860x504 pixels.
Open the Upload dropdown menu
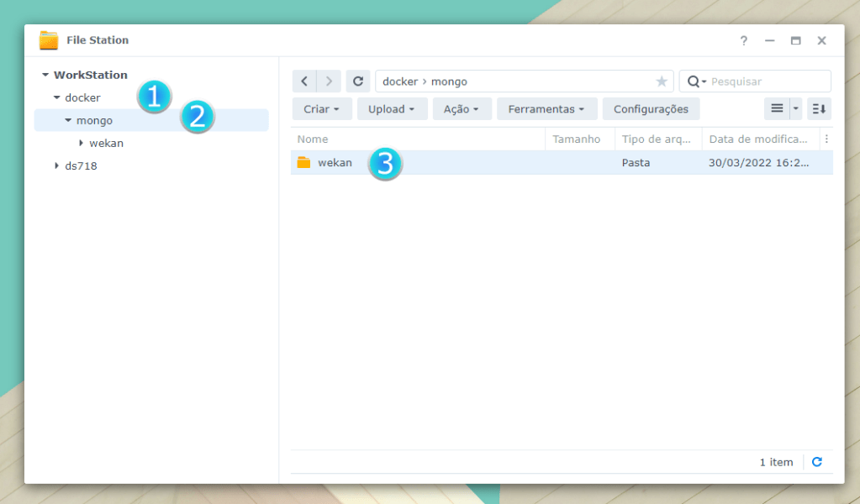[x=392, y=109]
